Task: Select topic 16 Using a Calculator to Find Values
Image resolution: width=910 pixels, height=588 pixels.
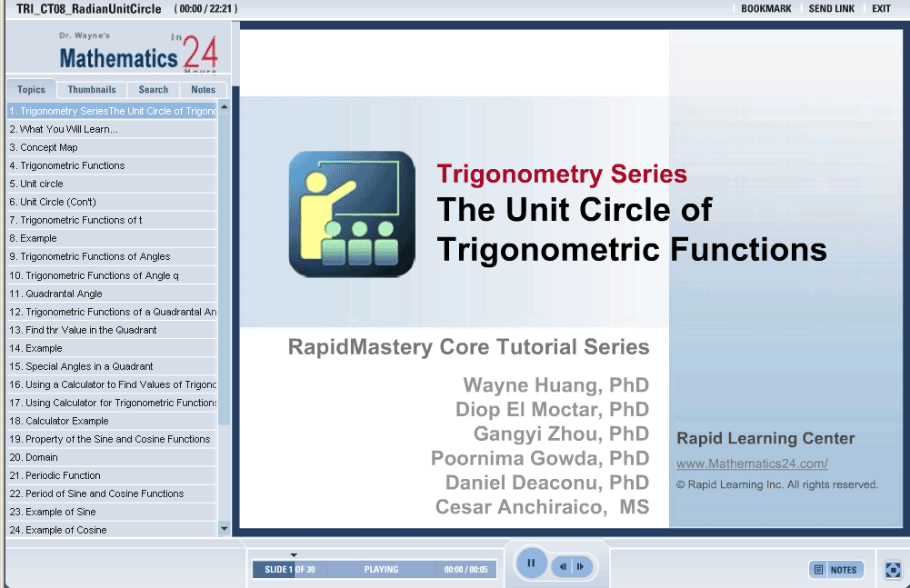Action: coord(112,384)
